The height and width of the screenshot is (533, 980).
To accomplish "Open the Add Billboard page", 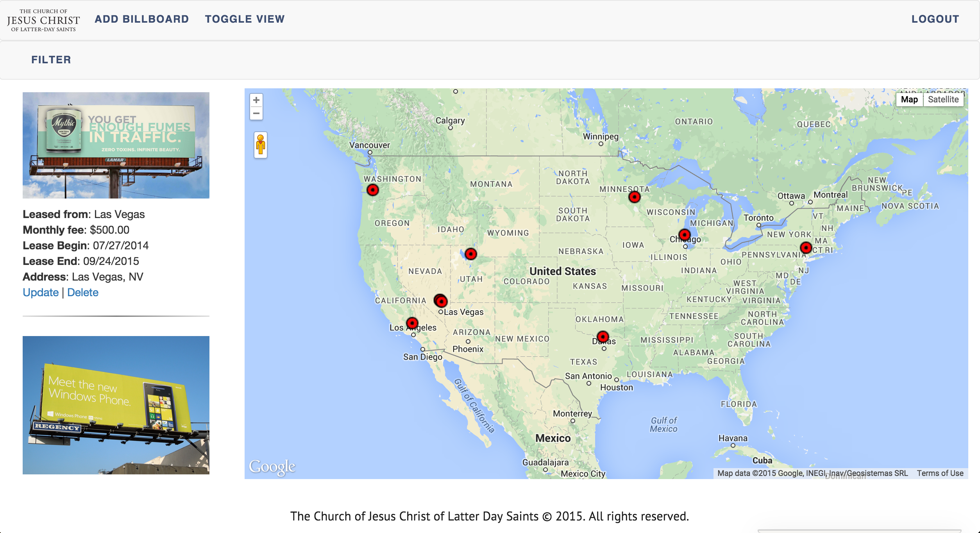I will click(141, 19).
